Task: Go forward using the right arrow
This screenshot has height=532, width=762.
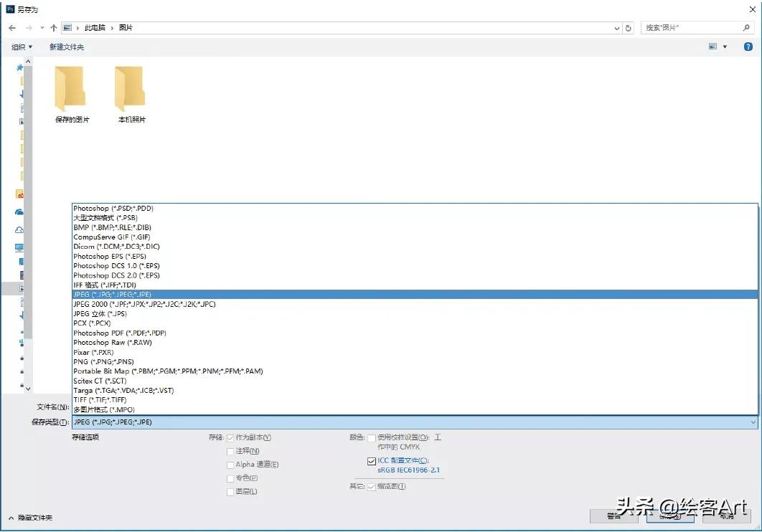Action: [29, 28]
